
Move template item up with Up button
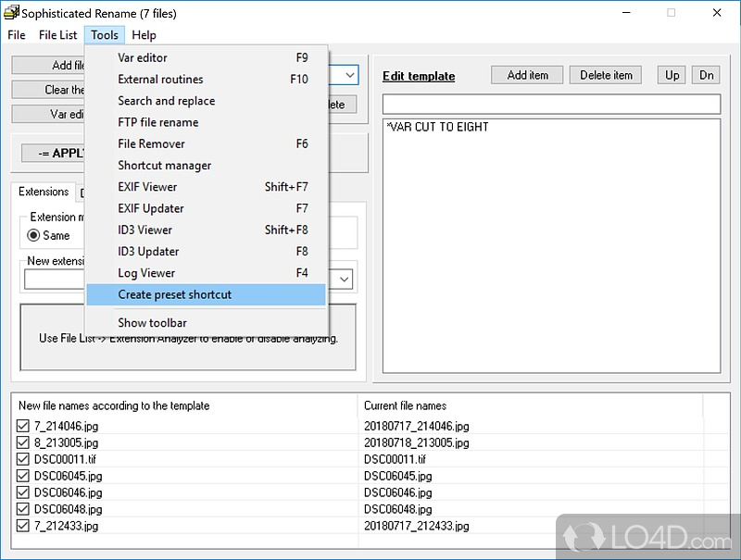coord(672,75)
